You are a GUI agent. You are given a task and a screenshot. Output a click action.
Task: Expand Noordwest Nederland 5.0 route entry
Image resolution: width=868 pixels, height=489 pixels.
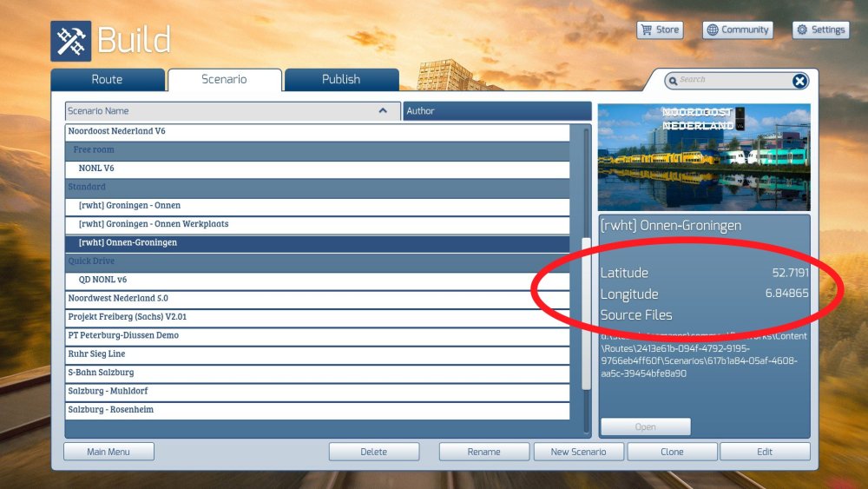[118, 298]
